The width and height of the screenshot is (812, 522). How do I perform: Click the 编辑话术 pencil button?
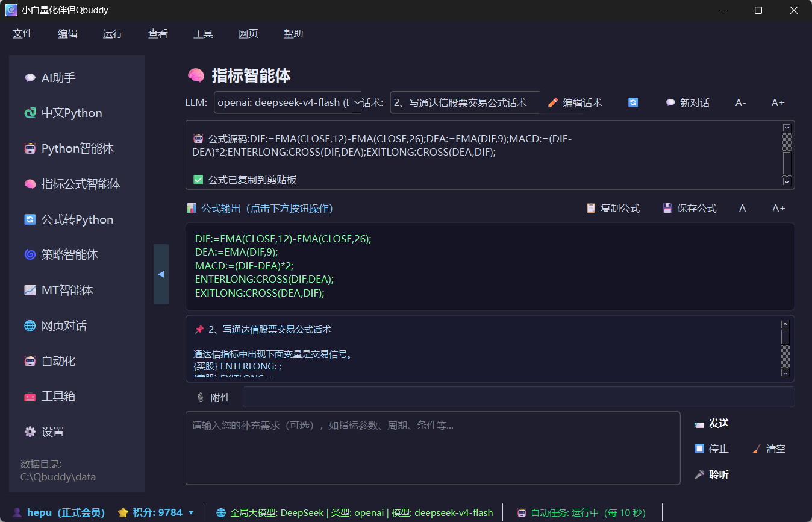tap(575, 102)
